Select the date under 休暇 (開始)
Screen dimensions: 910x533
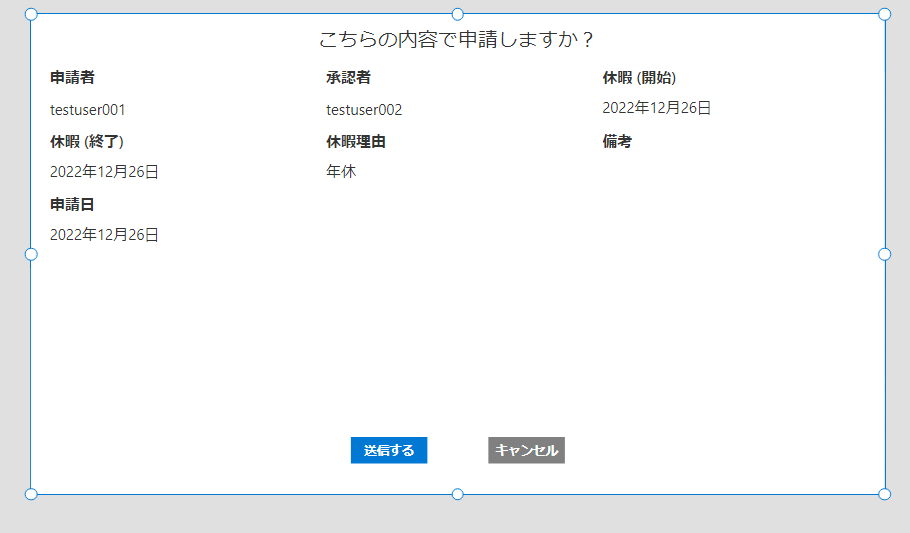pos(656,108)
